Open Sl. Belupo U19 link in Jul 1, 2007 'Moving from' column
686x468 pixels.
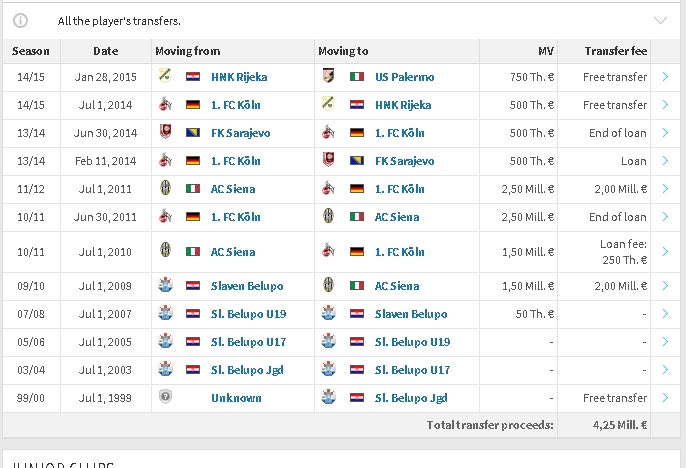248,314
